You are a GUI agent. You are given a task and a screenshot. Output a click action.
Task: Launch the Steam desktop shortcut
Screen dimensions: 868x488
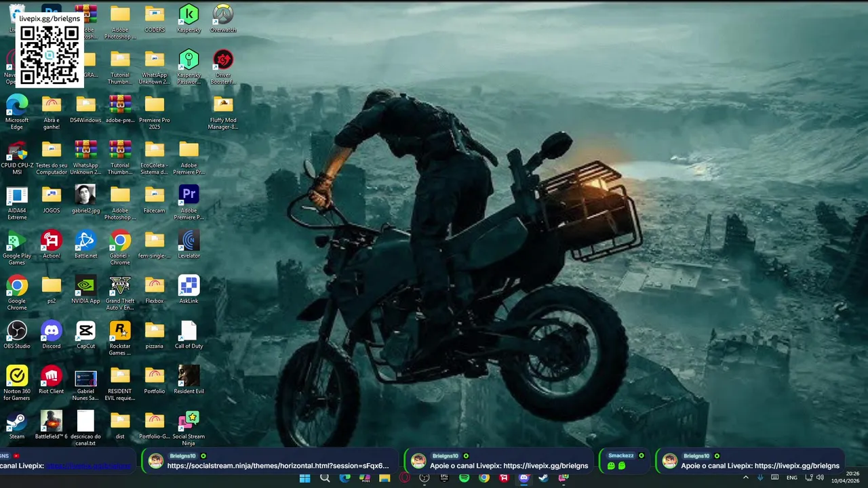coord(17,425)
